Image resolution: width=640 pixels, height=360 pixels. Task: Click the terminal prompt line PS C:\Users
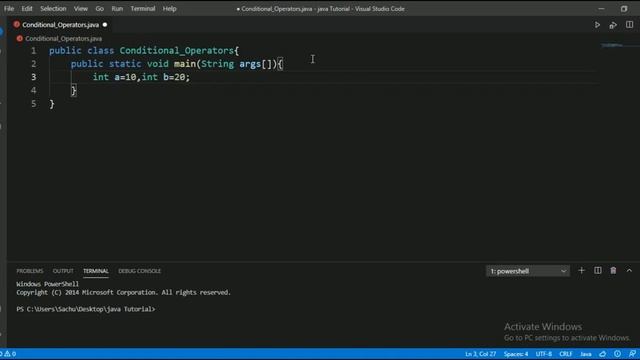pos(86,309)
